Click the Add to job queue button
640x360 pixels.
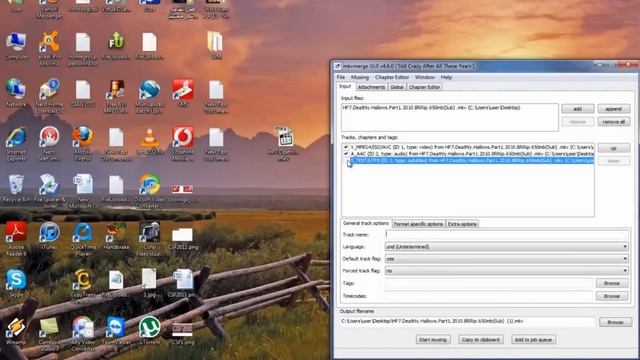click(533, 340)
